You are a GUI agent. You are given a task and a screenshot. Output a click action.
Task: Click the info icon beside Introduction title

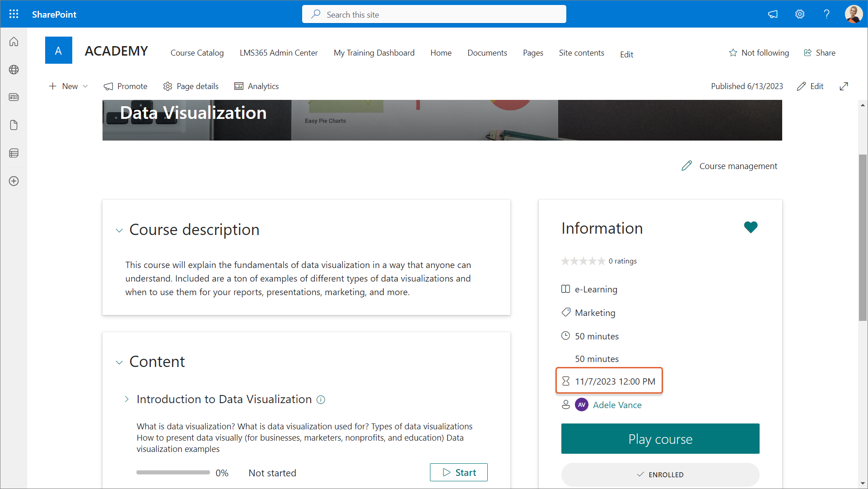pyautogui.click(x=321, y=400)
